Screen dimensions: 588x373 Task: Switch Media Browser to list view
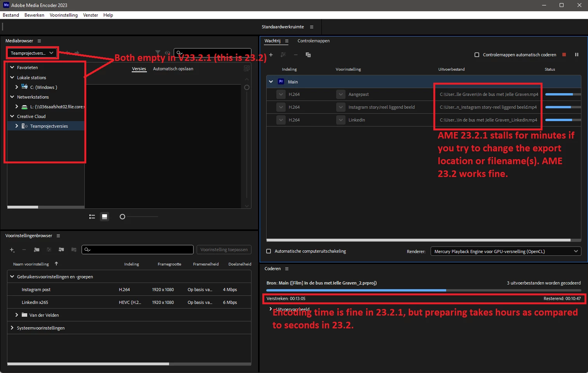click(x=92, y=217)
